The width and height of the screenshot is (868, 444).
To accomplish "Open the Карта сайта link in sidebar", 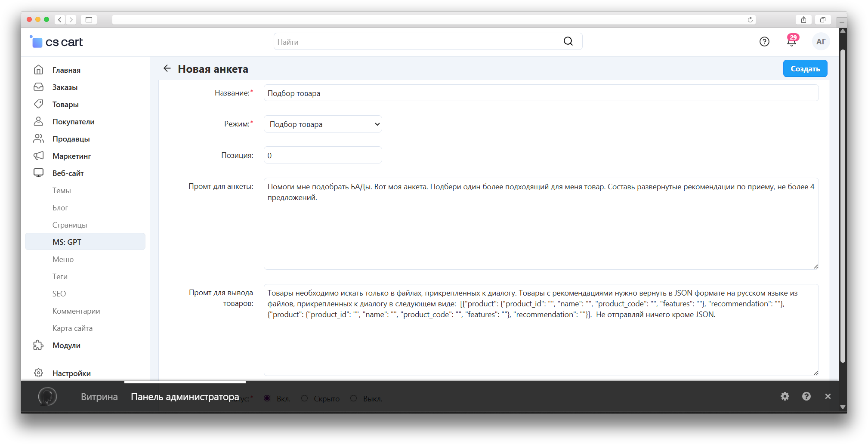I will pyautogui.click(x=72, y=328).
